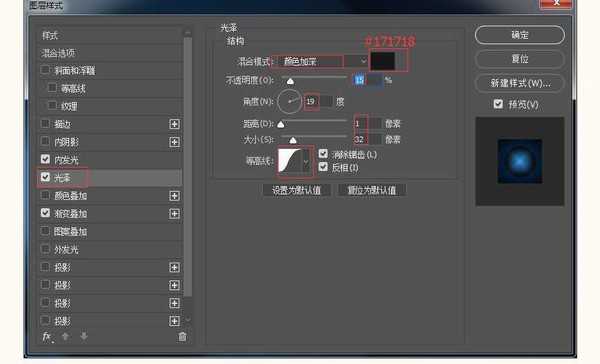Click the trash icon to delete effect
This screenshot has height=364, width=600.
pyautogui.click(x=182, y=337)
